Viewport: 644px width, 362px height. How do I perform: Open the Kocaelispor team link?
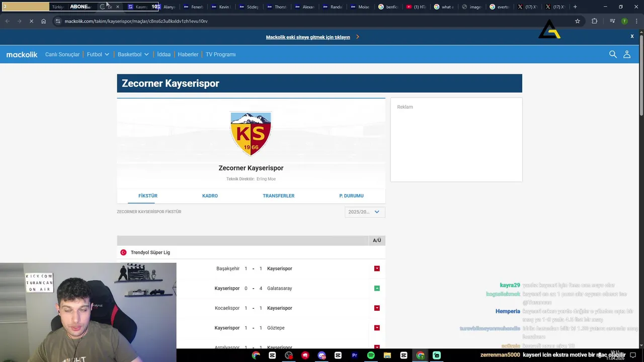(x=227, y=308)
